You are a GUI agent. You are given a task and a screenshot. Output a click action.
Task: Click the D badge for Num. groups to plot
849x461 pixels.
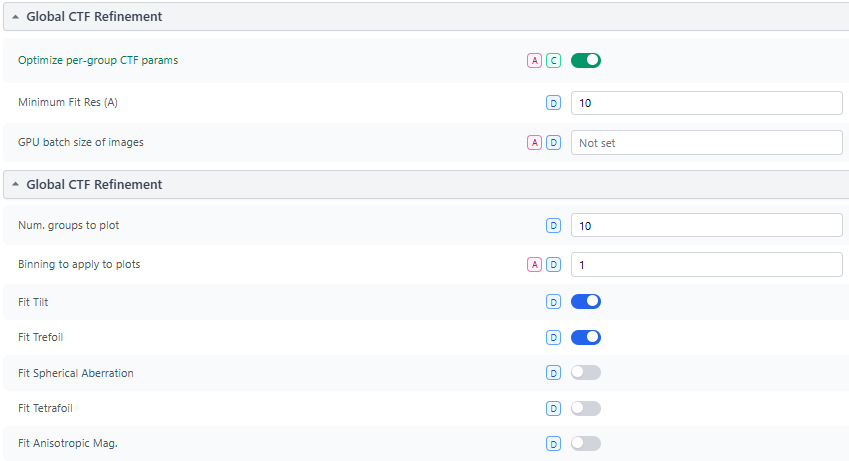[x=553, y=226]
